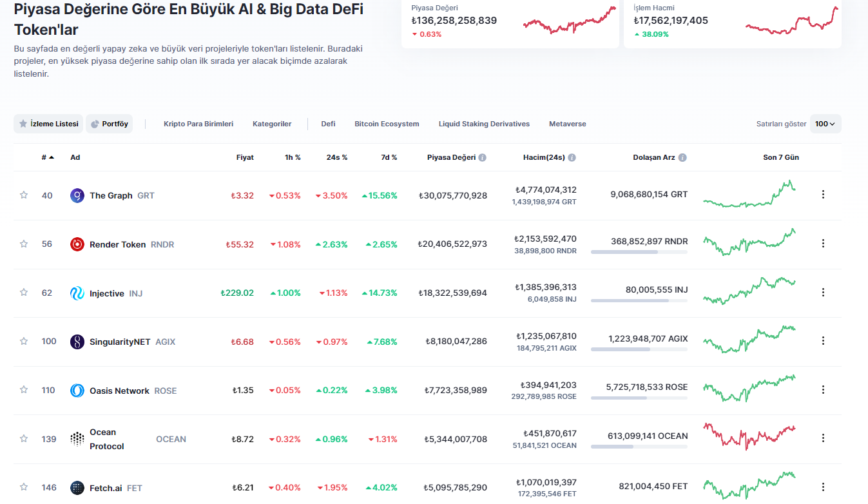Toggle the watchlist star for Injective
Viewport: 868px width, 504px height.
click(x=24, y=292)
